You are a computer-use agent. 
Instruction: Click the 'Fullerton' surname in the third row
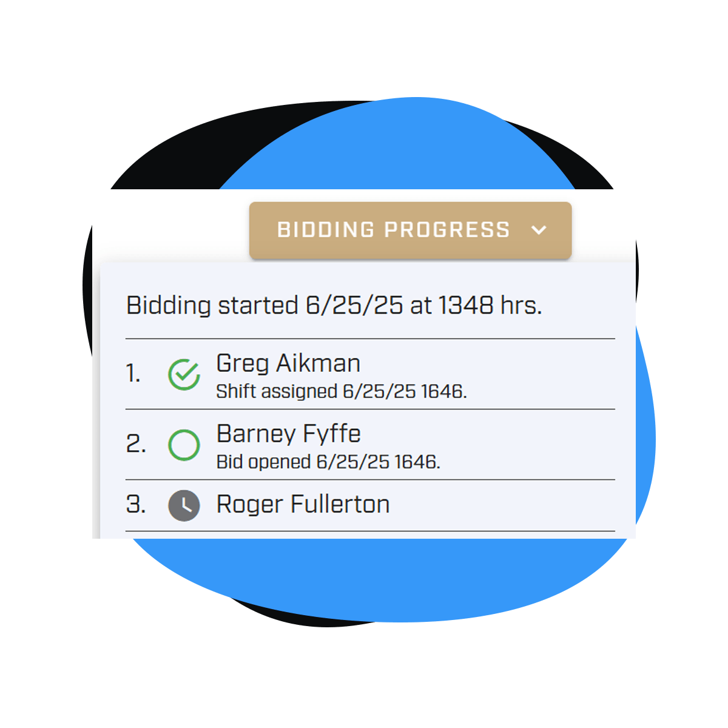tap(340, 505)
